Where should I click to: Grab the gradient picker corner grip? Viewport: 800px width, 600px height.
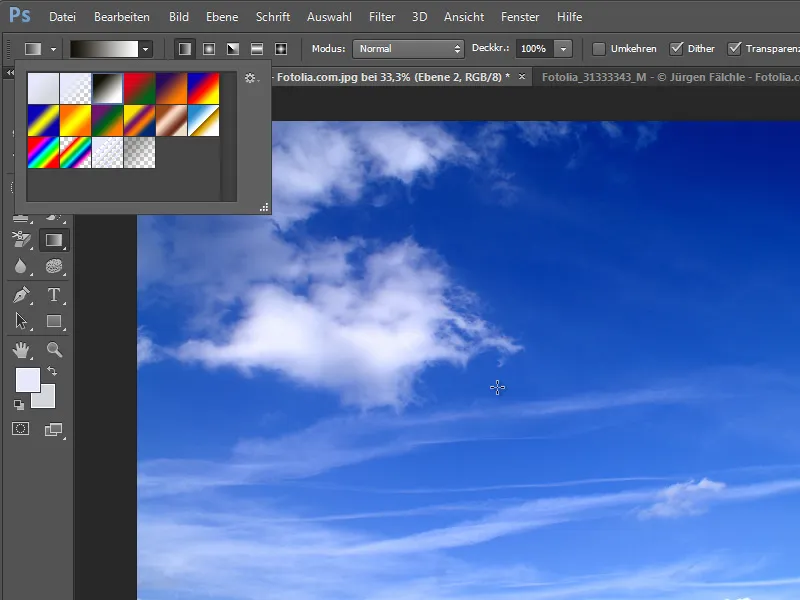264,207
